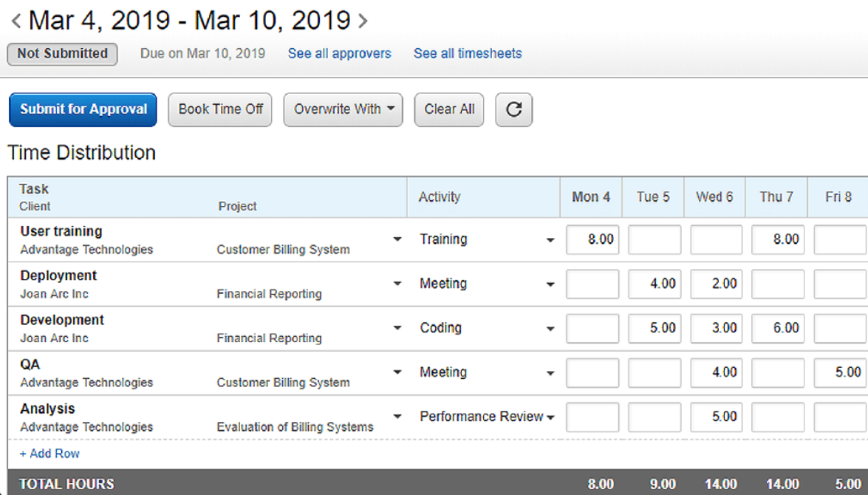Open the Performance Review activity dropdown
The image size is (868, 495).
coord(550,417)
